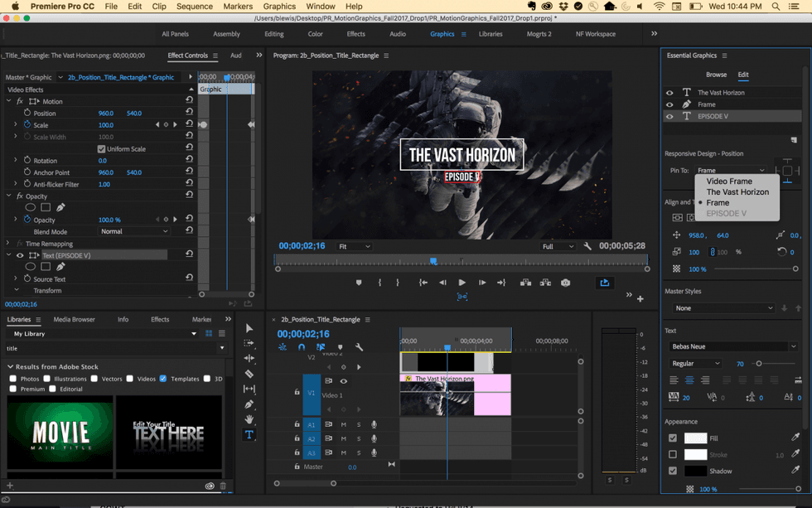Screen dimensions: 812x508
Task: Choose The Vast Horizon in Pin To list
Action: pos(737,192)
